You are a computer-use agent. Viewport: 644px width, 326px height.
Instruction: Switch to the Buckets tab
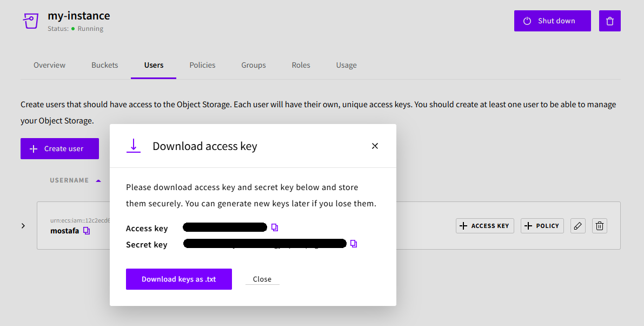click(x=104, y=65)
